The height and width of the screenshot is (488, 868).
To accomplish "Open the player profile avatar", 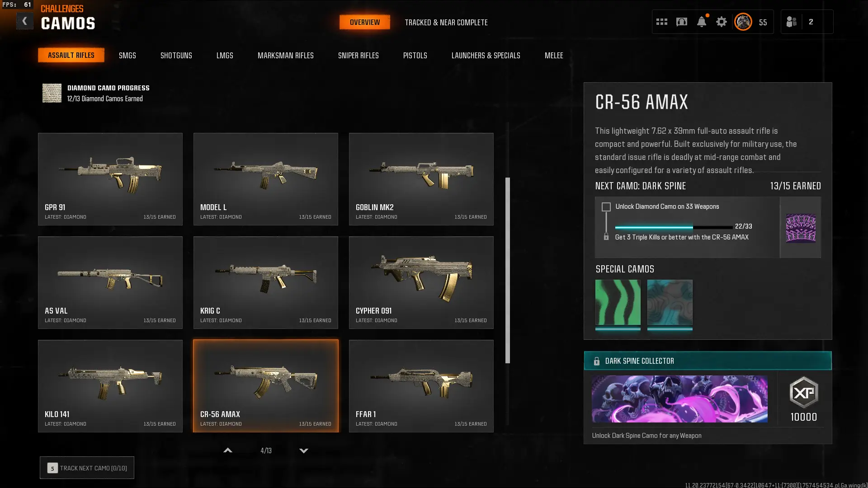I will tap(743, 22).
